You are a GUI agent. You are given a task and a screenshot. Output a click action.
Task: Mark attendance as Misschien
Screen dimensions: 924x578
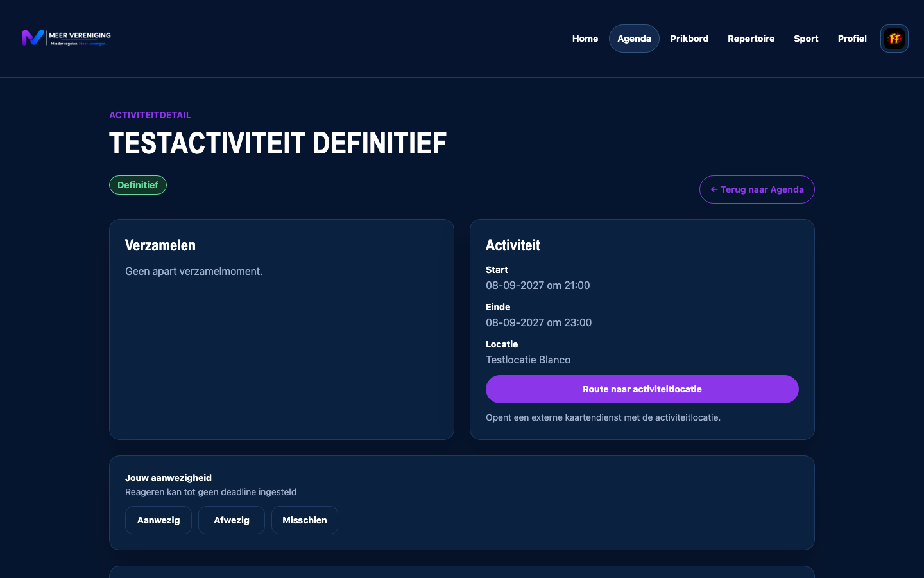click(305, 520)
